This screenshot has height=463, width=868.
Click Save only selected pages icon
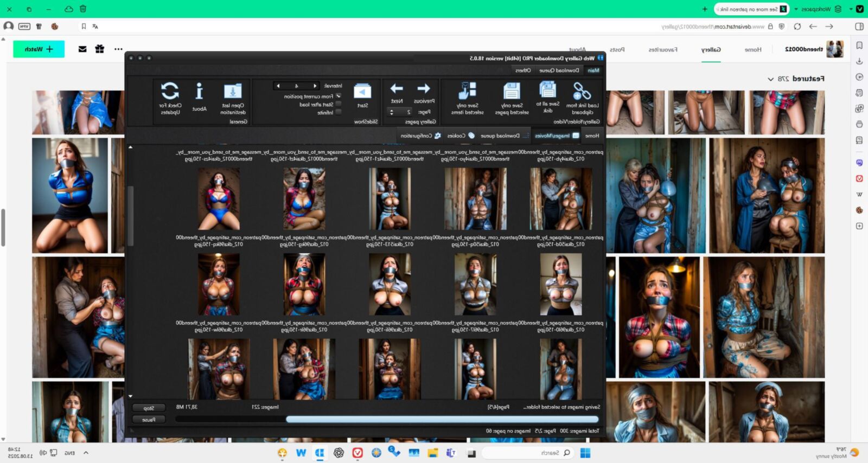click(511, 91)
